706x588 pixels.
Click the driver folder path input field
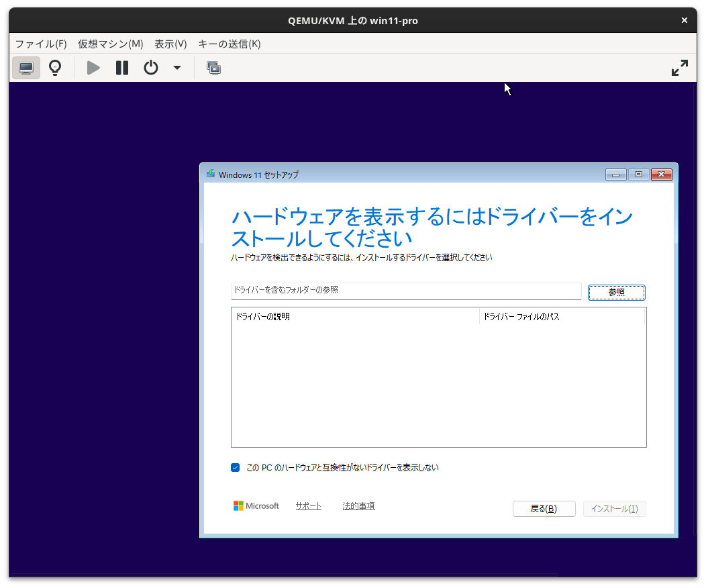pyautogui.click(x=403, y=291)
